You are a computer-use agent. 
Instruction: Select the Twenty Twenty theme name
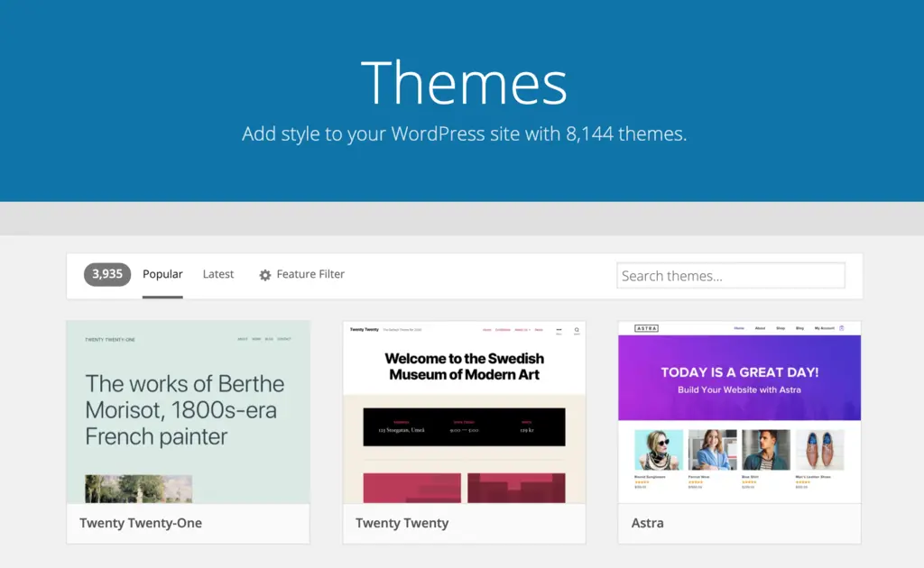402,523
